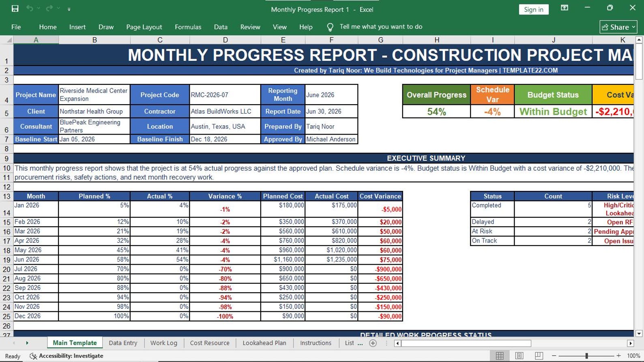The image size is (644, 362).
Task: Select the Lookahead Plan sheet tab
Action: tap(264, 343)
